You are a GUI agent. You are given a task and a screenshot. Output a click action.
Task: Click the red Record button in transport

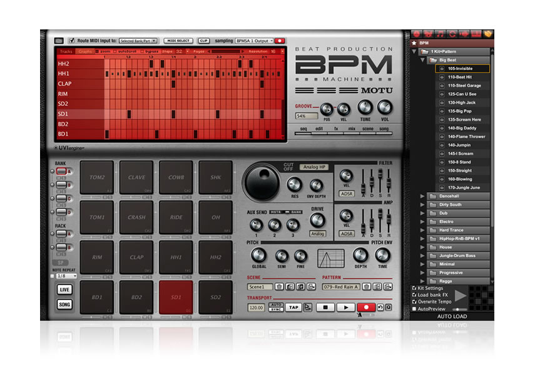366,308
